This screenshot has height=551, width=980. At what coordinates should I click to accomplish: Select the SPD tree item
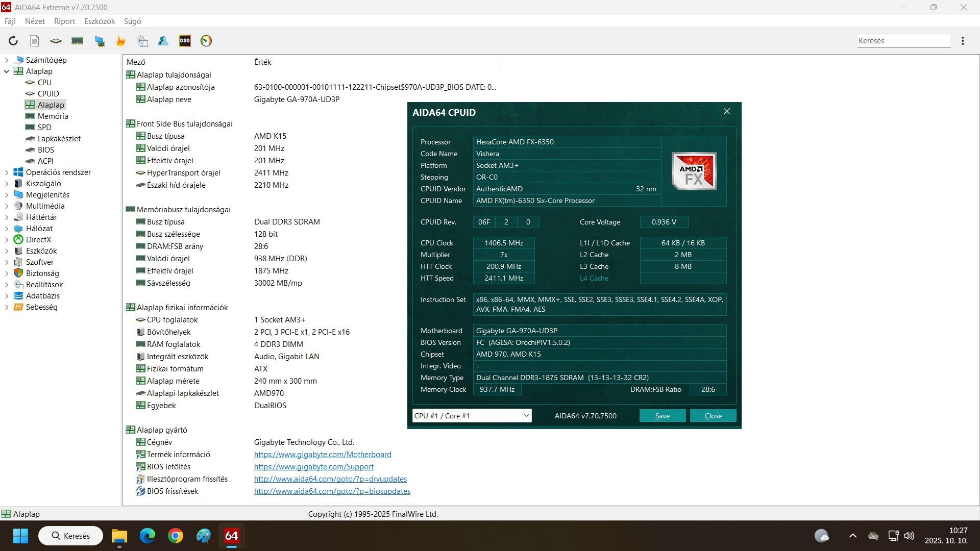[44, 128]
